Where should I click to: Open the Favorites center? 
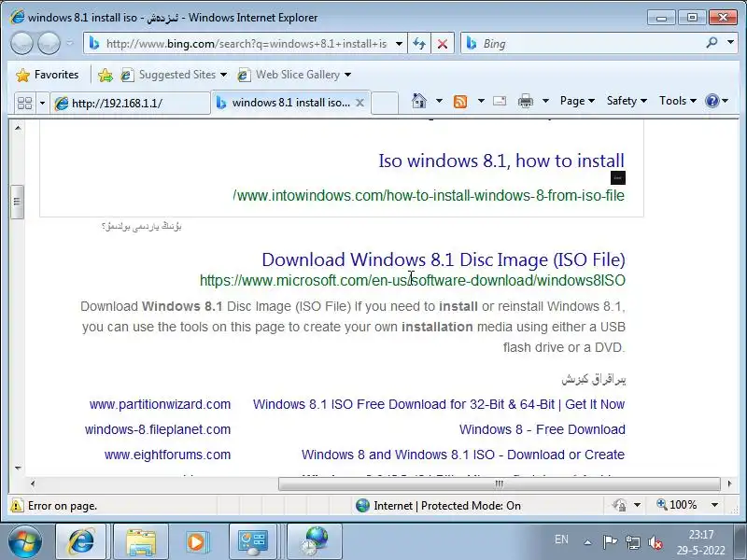(48, 75)
